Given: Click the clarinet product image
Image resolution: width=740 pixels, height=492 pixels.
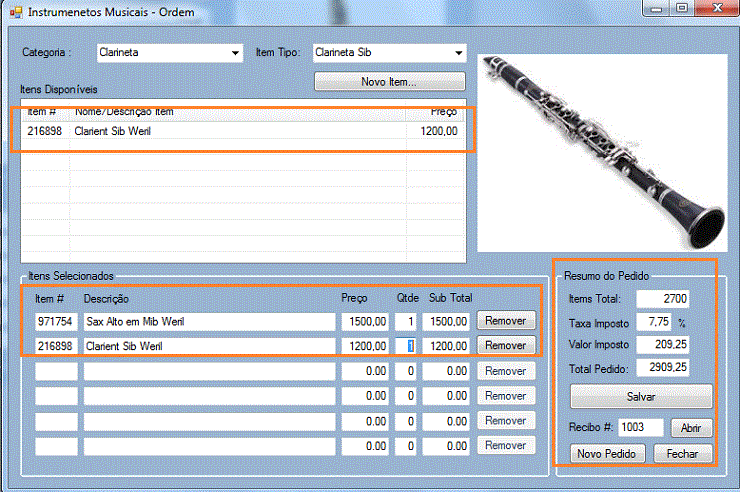Looking at the screenshot, I should pyautogui.click(x=602, y=153).
